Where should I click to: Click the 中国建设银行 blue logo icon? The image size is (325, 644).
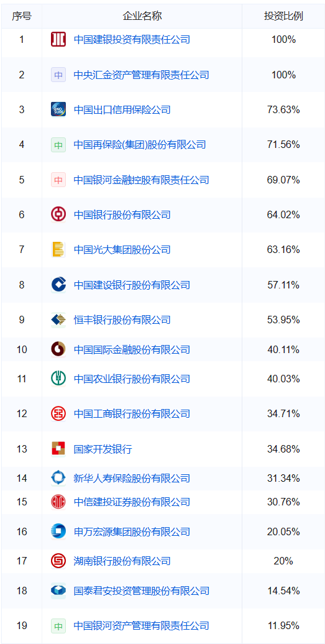click(x=58, y=285)
